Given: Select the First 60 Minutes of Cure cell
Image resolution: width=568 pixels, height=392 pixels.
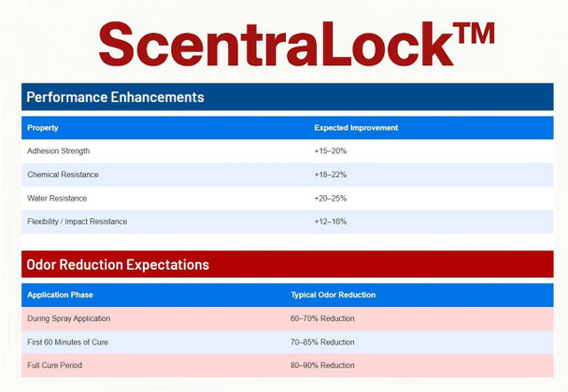Looking at the screenshot, I should tap(68, 342).
